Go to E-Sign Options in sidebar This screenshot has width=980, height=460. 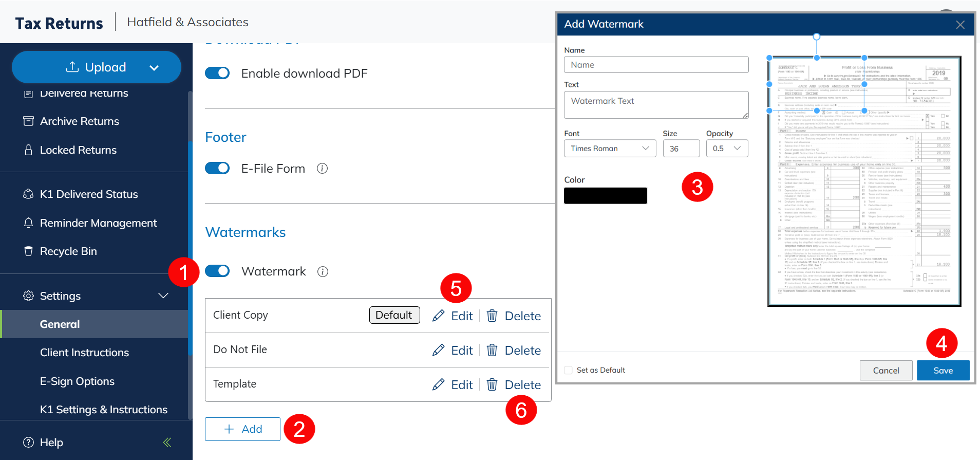click(77, 381)
